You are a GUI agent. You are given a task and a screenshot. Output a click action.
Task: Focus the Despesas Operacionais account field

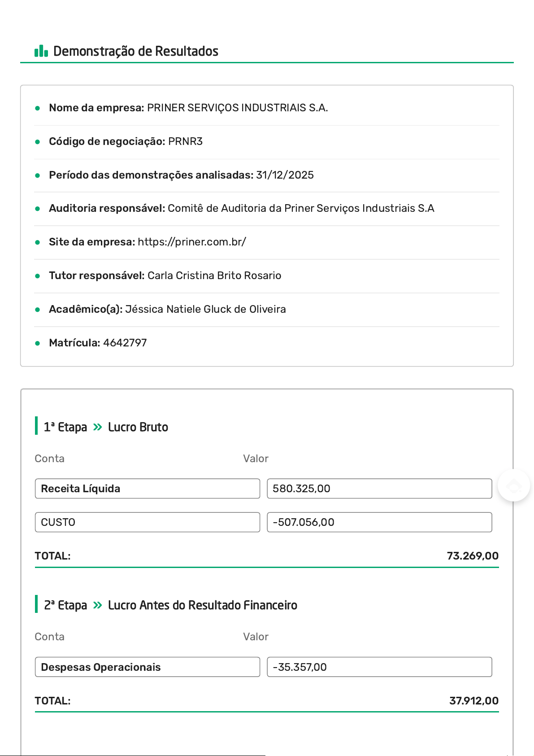pyautogui.click(x=147, y=667)
